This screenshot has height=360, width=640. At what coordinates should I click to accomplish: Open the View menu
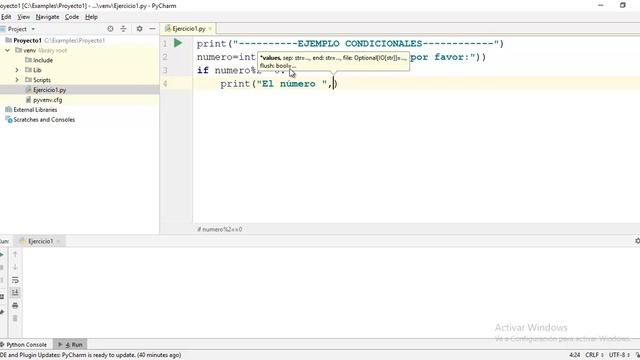[23, 17]
